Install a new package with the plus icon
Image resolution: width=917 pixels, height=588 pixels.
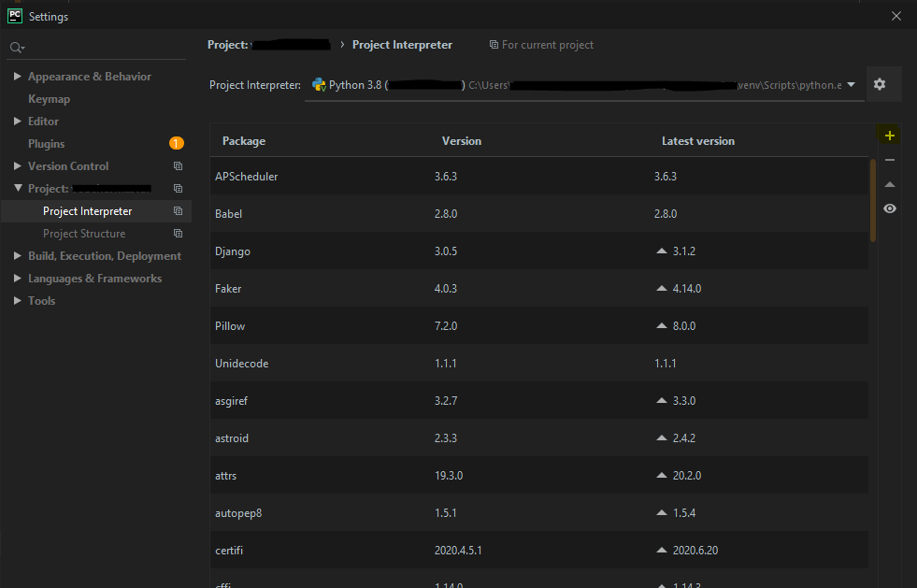pos(889,135)
